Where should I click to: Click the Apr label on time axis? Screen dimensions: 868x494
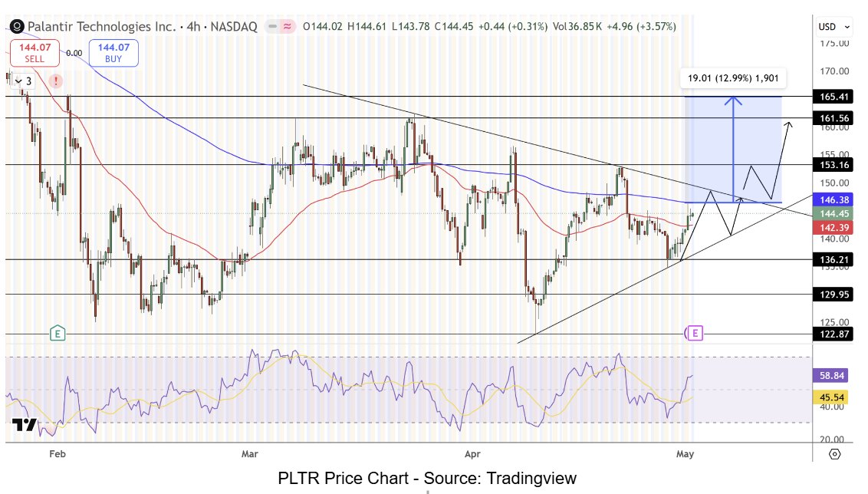point(472,454)
